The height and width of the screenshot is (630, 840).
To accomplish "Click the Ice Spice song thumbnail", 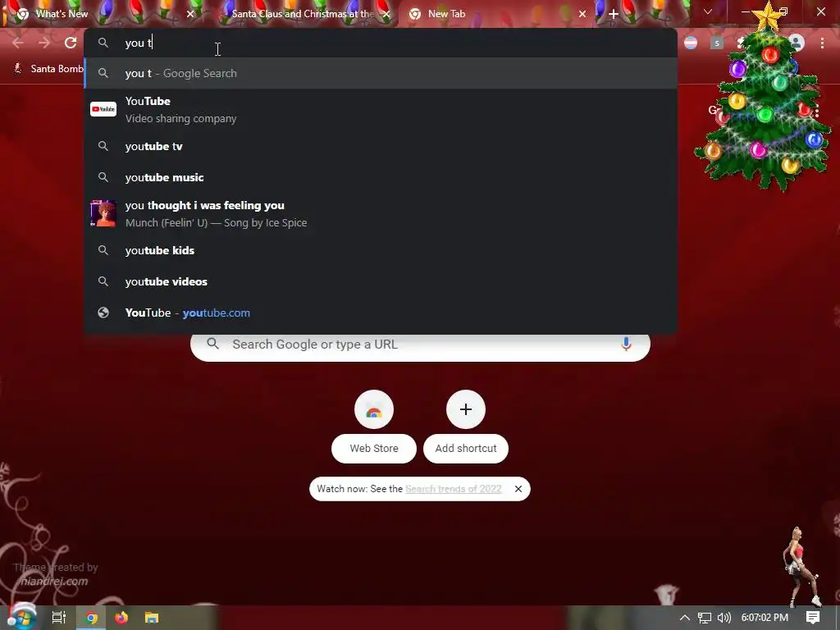I will 103,214.
